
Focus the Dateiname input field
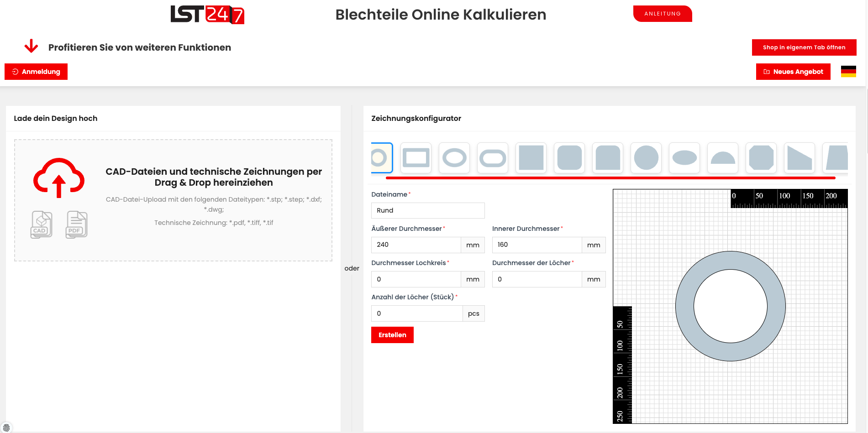point(428,210)
